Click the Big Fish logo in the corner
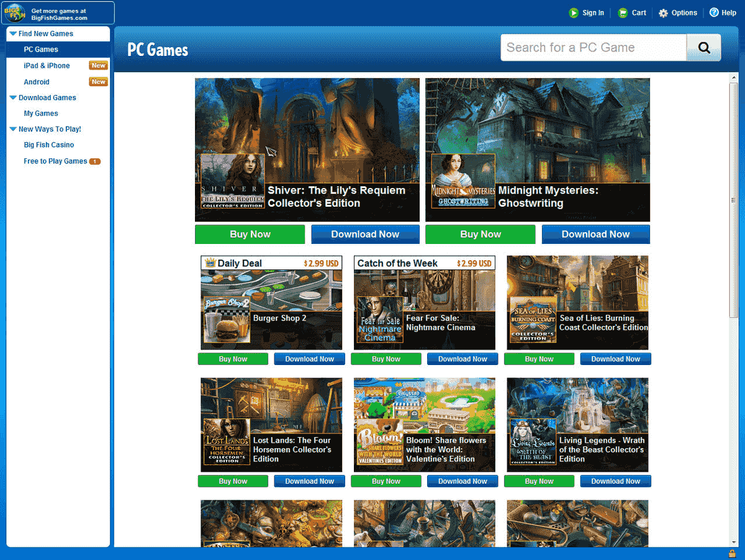The width and height of the screenshot is (745, 560). tap(14, 12)
